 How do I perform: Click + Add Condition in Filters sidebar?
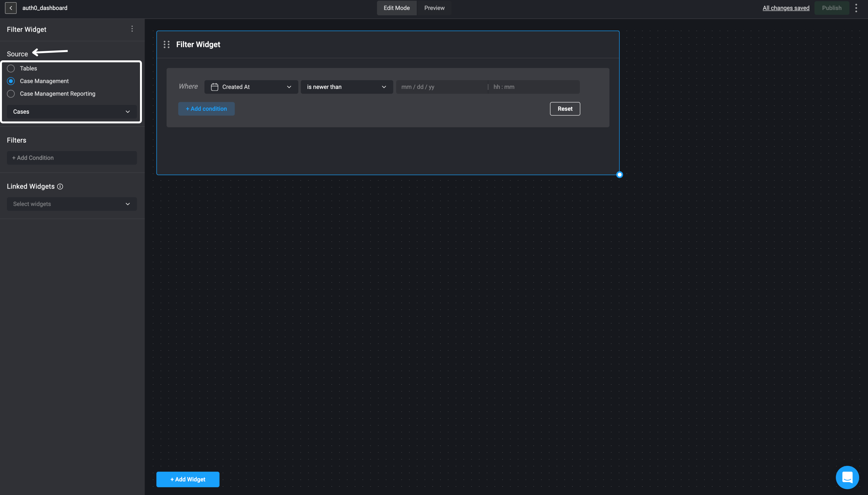click(72, 158)
